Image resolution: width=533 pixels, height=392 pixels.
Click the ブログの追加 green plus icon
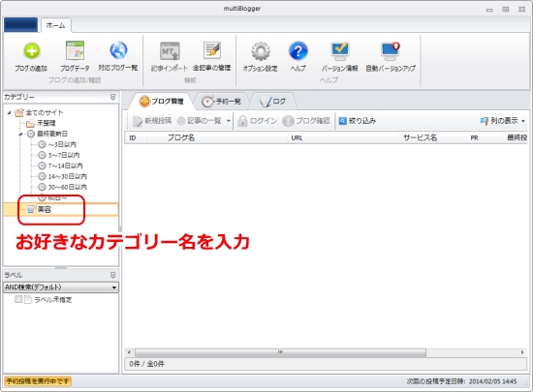tap(31, 51)
